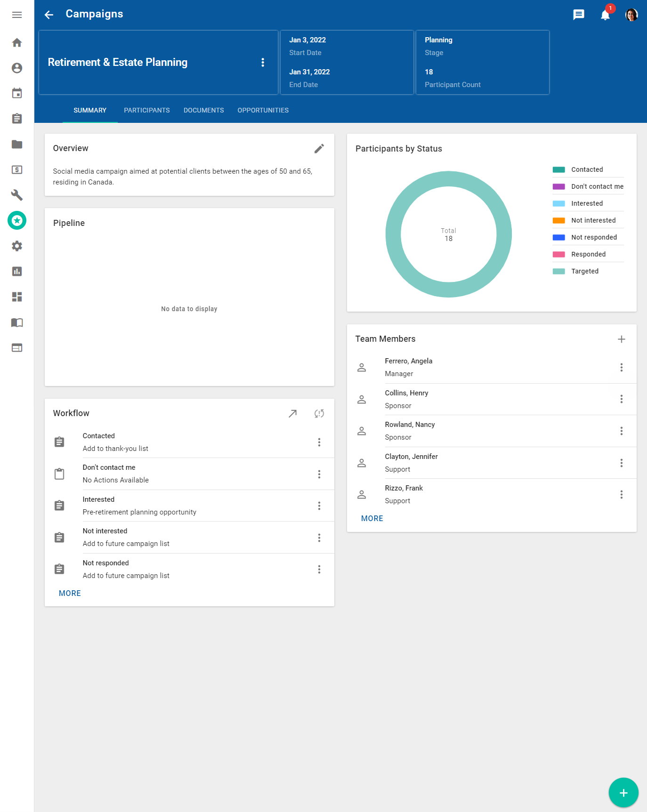Viewport: 647px width, 812px height.
Task: Click the pencil icon to edit Overview
Action: [x=319, y=149]
